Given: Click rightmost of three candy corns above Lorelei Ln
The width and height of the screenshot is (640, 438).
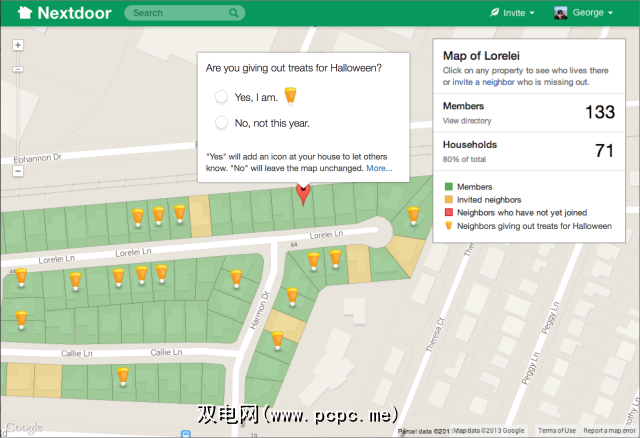Looking at the screenshot, I should [180, 214].
